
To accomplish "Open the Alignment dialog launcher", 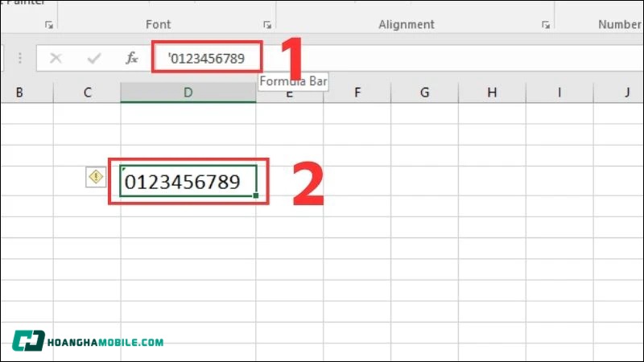I will tap(546, 26).
